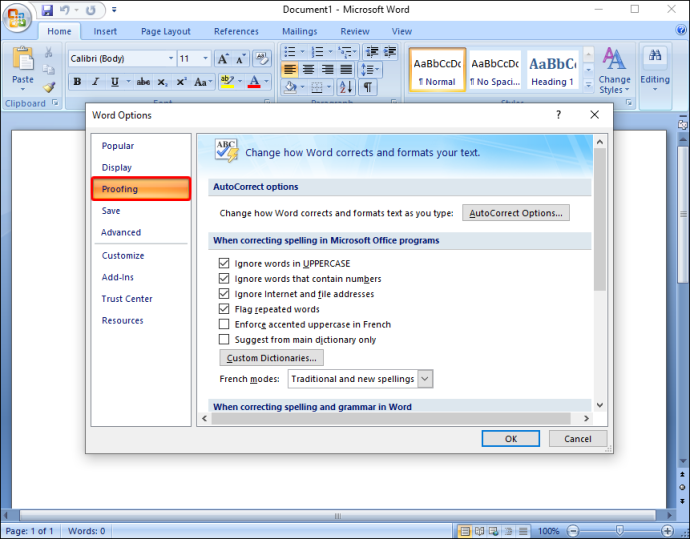Click the Words: 0 status bar counter
Viewport: 690px width, 539px height.
[86, 531]
